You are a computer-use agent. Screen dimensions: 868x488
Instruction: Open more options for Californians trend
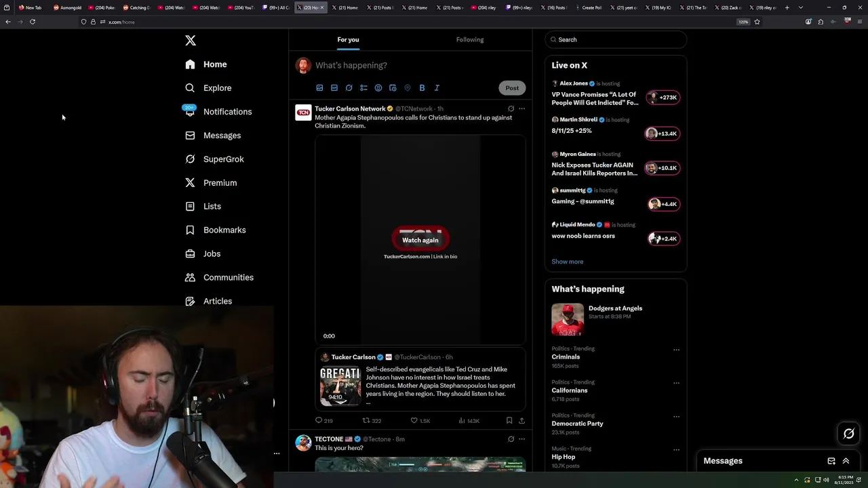click(676, 383)
